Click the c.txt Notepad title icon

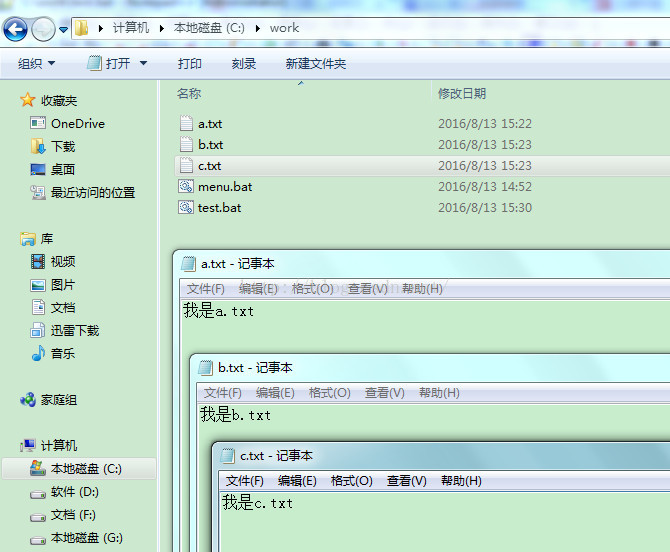coord(227,456)
